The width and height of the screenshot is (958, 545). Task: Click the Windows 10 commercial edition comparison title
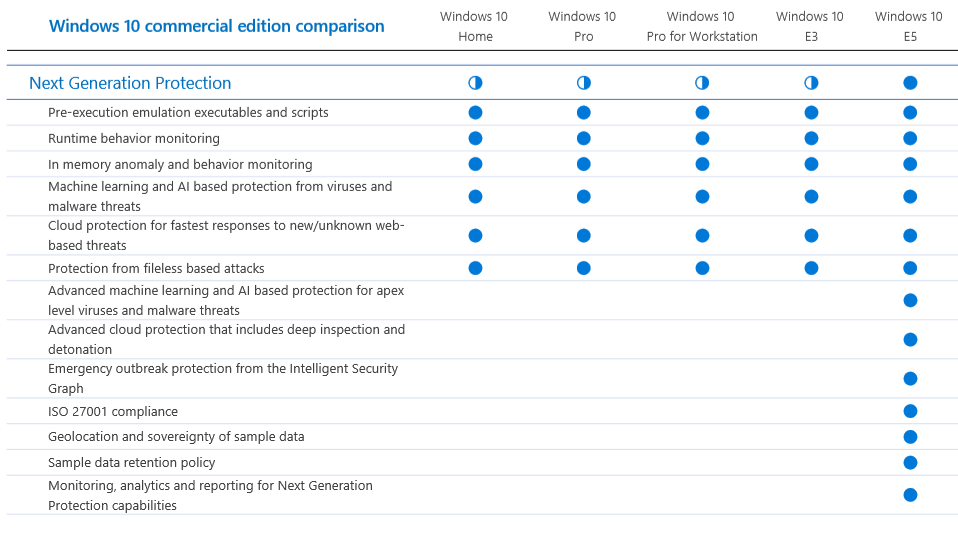pos(216,26)
